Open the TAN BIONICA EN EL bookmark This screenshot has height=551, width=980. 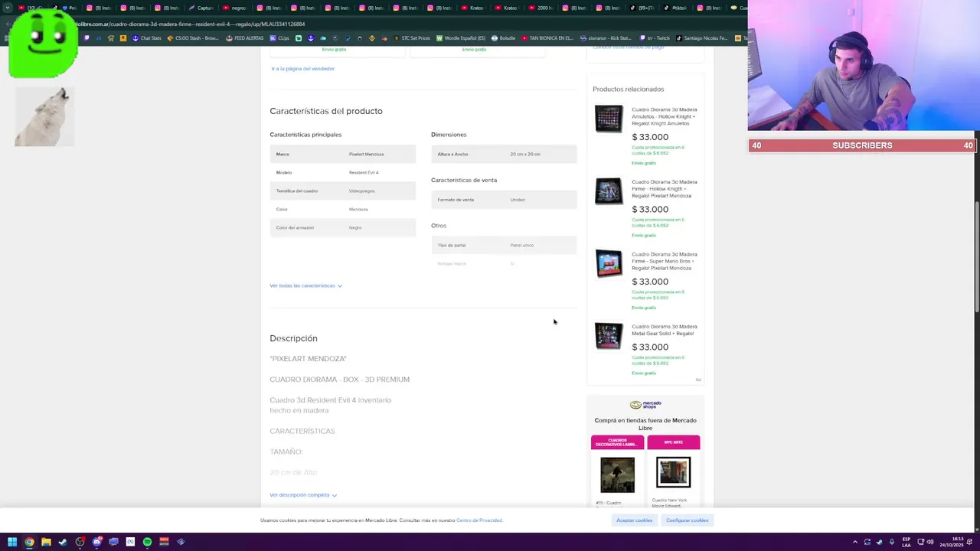(x=547, y=38)
